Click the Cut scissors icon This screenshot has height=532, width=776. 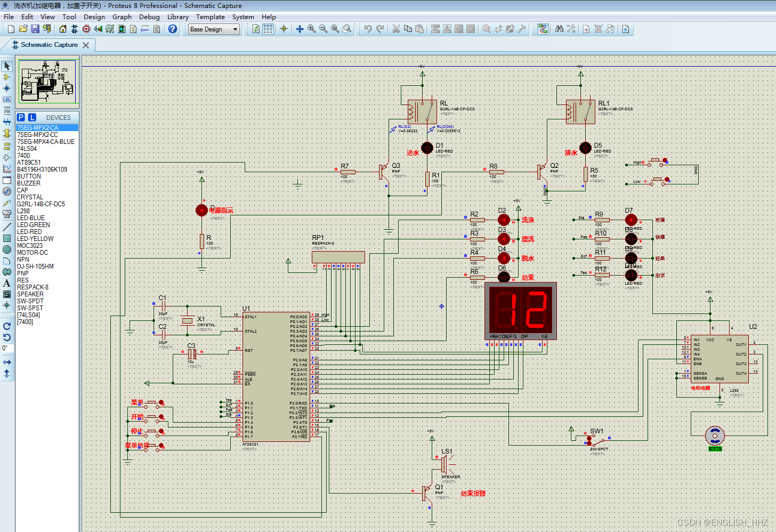[x=396, y=29]
